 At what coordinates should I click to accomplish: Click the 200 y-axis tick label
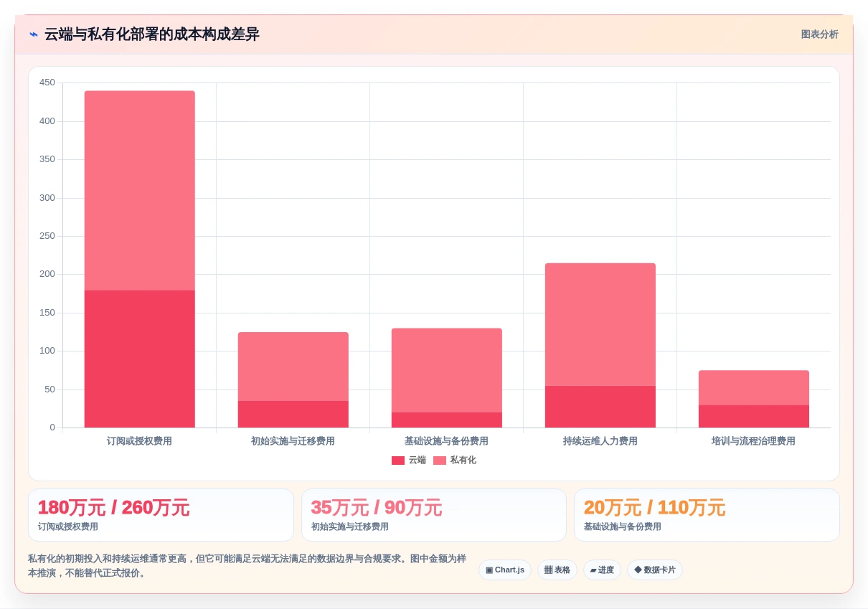[47, 274]
